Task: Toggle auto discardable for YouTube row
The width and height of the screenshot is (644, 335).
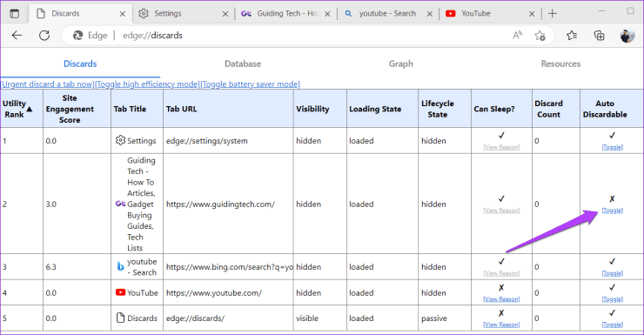Action: [x=612, y=298]
